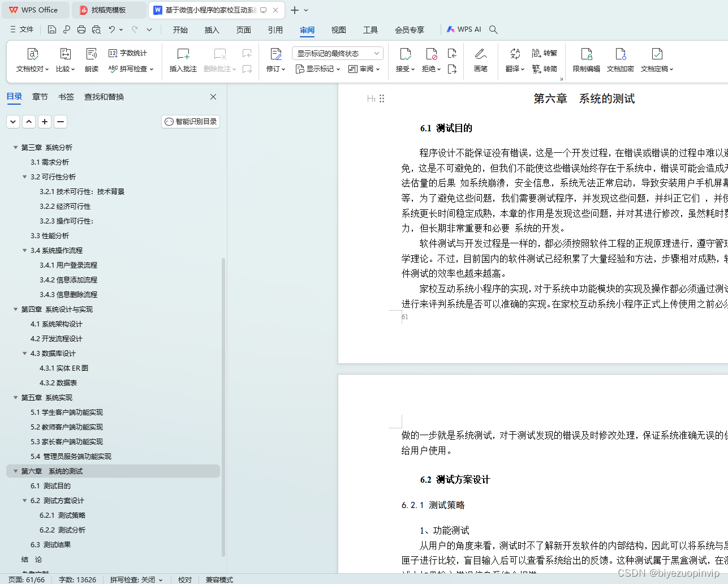
Task: Open the quick access customize chevron
Action: [149, 29]
